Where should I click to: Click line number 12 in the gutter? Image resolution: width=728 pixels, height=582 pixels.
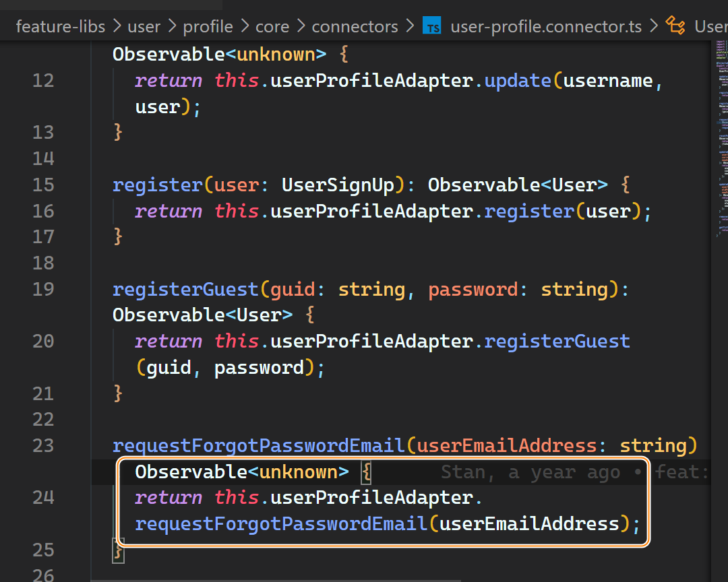click(43, 81)
